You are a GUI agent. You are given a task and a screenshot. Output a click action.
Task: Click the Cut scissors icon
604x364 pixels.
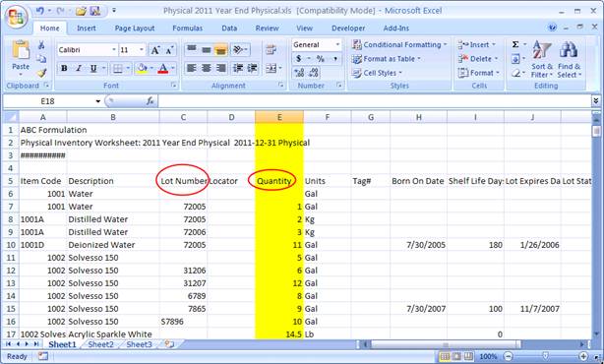(x=41, y=45)
